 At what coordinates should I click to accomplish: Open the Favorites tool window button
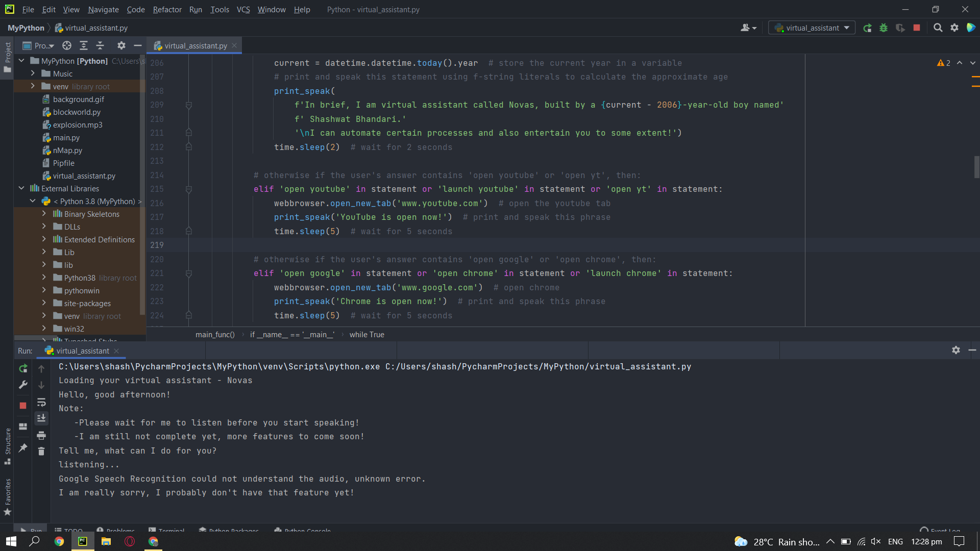[x=8, y=497]
